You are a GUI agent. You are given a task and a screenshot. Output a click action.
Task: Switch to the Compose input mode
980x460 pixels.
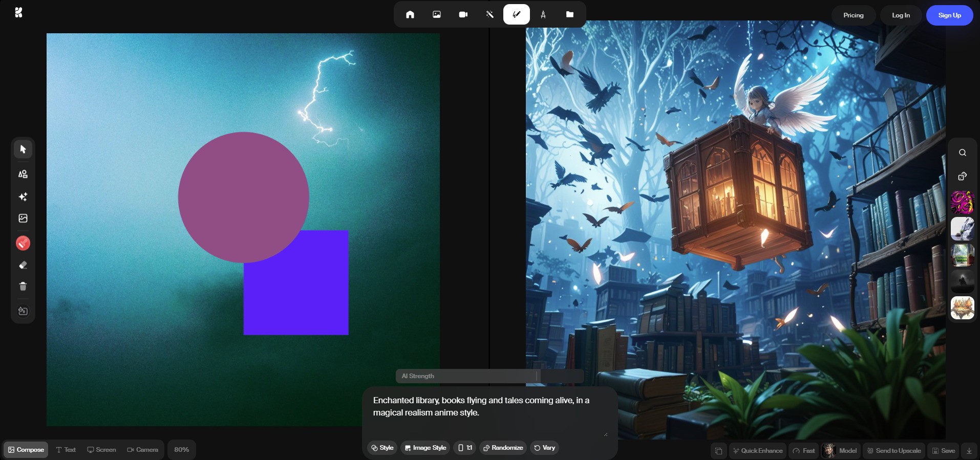[x=26, y=450]
